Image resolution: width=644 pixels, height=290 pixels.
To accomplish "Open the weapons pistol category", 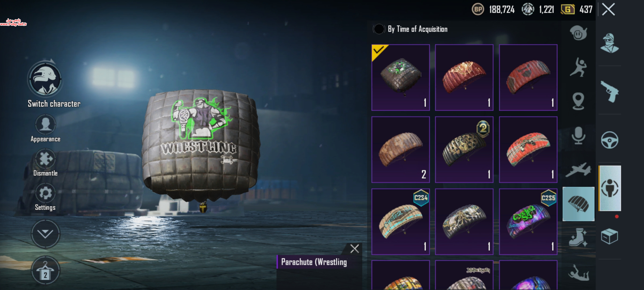I will 609,92.
